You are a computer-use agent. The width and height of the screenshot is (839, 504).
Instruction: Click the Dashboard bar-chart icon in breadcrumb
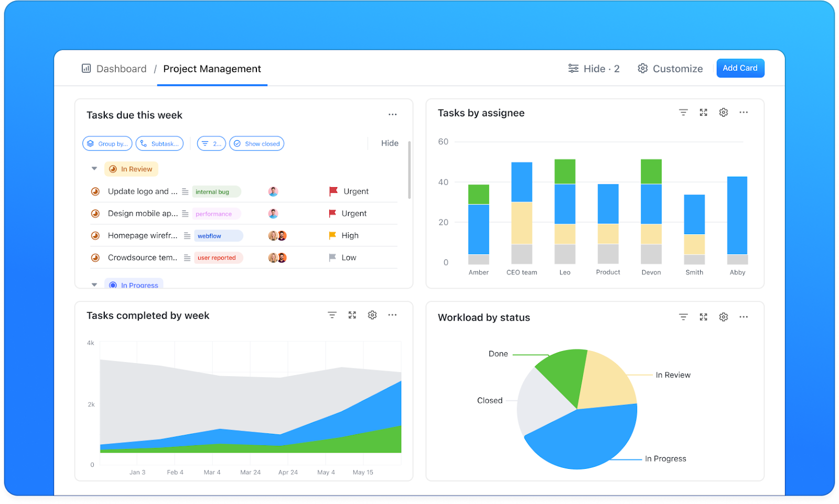pyautogui.click(x=86, y=68)
